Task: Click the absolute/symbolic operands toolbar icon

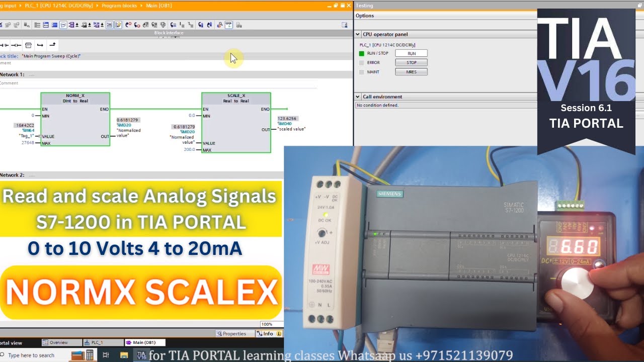Action: pyautogui.click(x=71, y=25)
